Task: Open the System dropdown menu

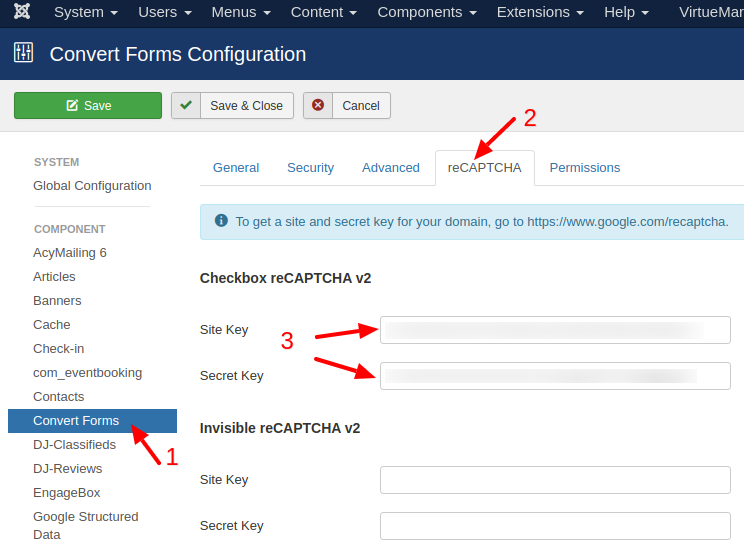Action: [85, 12]
